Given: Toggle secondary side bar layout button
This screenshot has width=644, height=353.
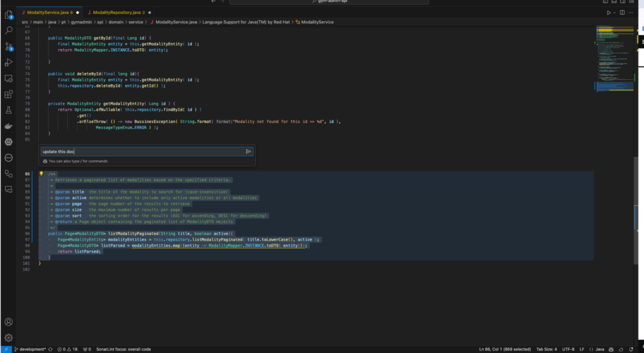Looking at the screenshot, I should click(623, 2).
